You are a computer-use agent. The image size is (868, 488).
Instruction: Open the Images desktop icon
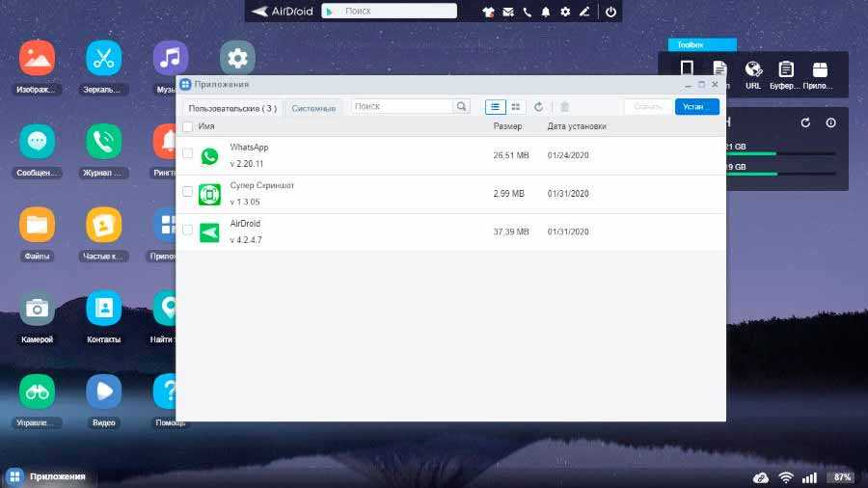click(x=37, y=58)
